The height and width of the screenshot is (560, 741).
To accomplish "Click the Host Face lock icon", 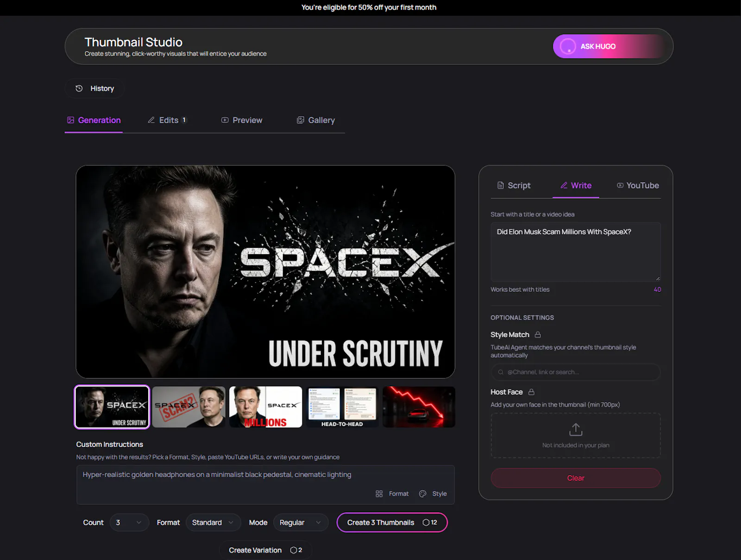I will pos(531,392).
